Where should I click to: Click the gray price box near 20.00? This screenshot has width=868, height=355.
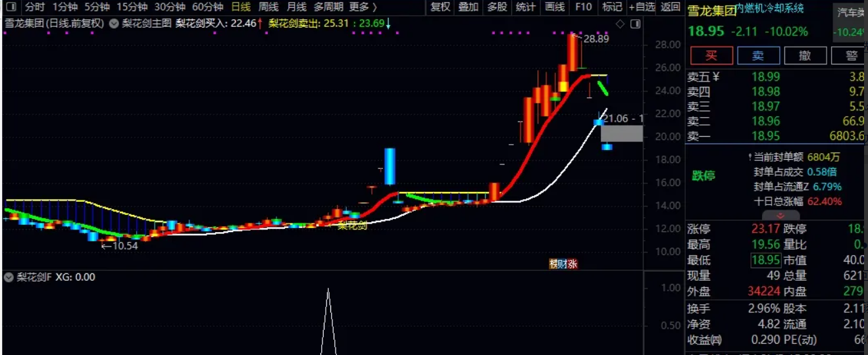pyautogui.click(x=621, y=133)
